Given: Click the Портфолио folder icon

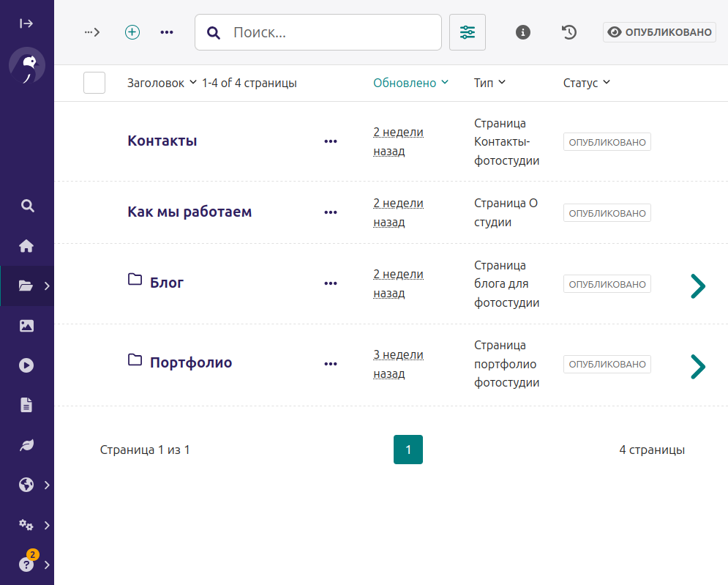Looking at the screenshot, I should tap(135, 359).
